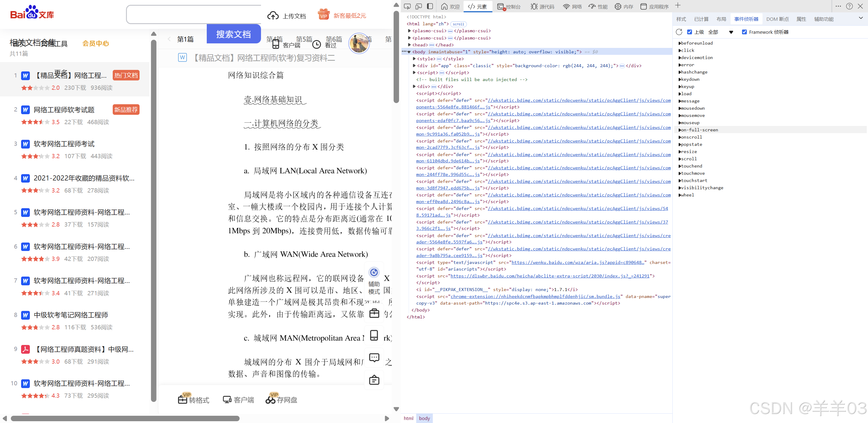
Task: Uncheck the 上级 ancestors checkbox
Action: click(689, 32)
